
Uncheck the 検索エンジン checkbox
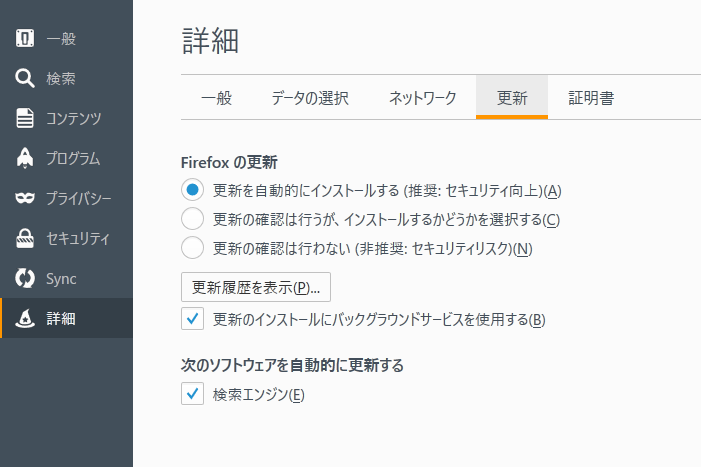tap(193, 394)
